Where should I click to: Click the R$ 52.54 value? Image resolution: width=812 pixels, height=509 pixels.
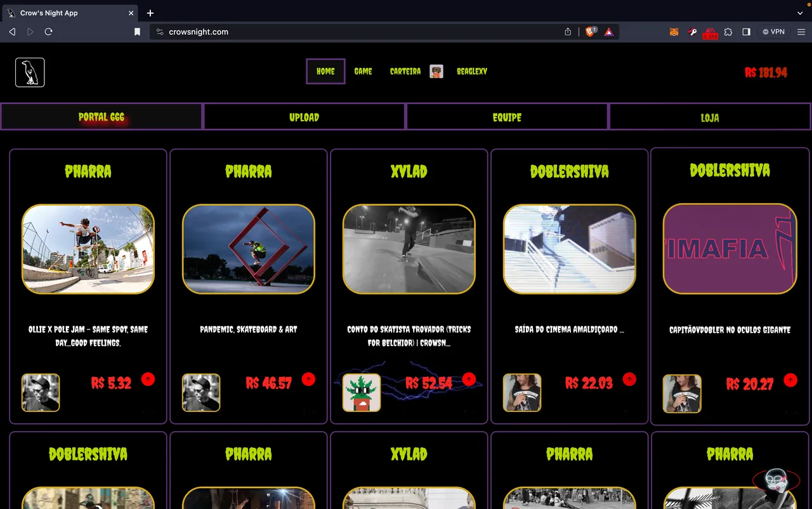point(429,383)
